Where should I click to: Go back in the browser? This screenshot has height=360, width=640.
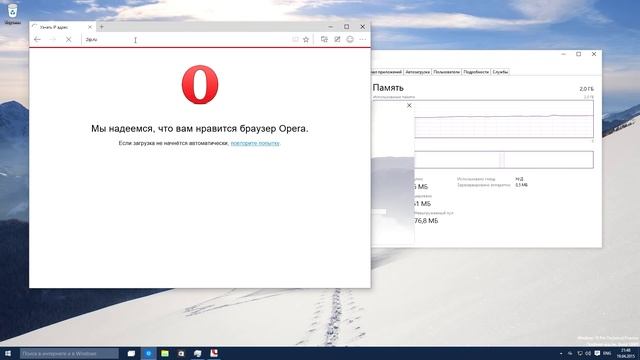[37, 40]
